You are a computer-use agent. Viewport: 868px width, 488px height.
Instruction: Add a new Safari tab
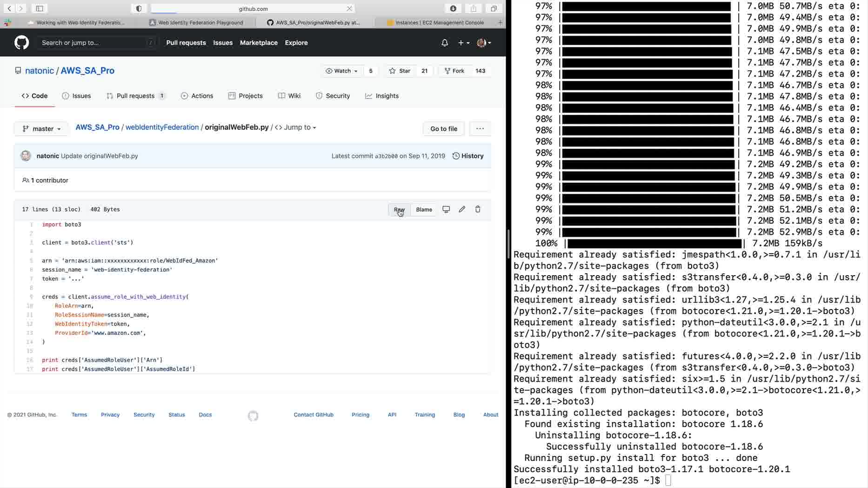click(500, 22)
